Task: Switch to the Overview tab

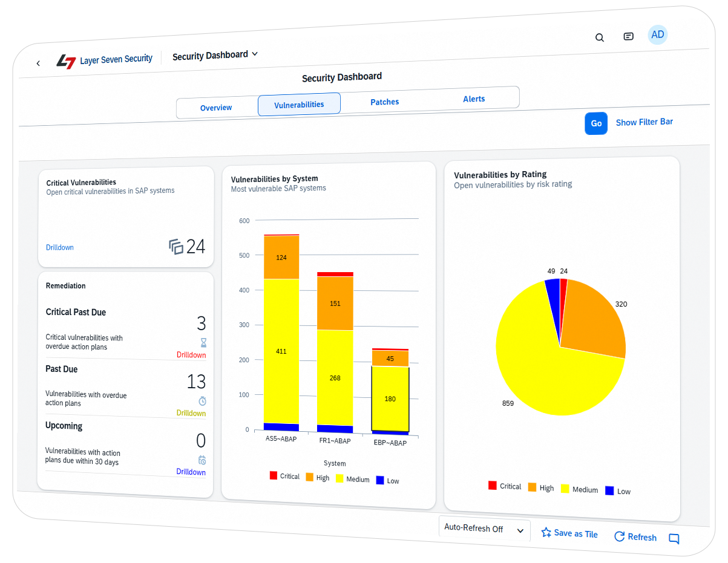Action: click(x=216, y=108)
